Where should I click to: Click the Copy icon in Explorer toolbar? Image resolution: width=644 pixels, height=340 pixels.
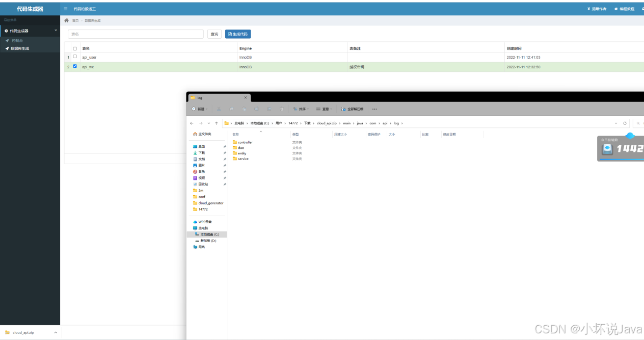click(231, 109)
